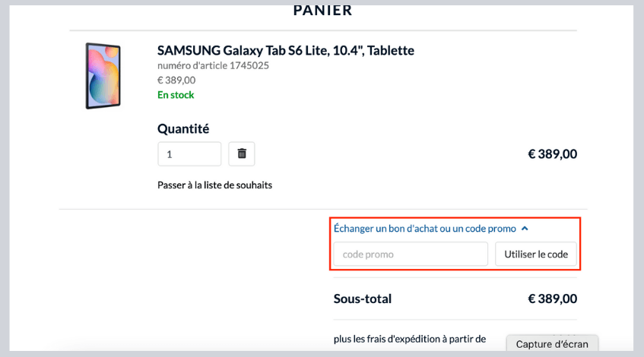
Task: Click the 'Capture d'écran' button
Action: pyautogui.click(x=552, y=344)
